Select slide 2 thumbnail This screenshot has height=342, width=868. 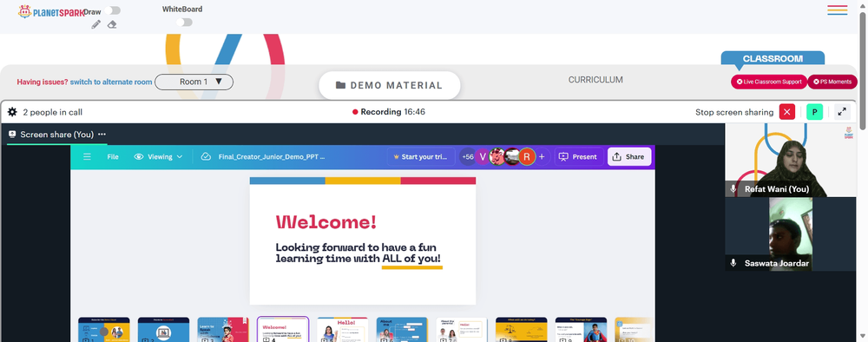[163, 330]
